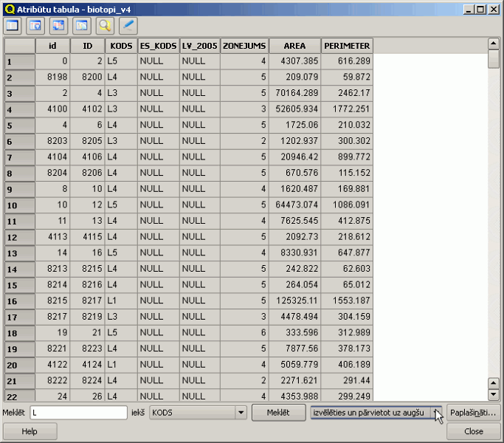The image size is (504, 443).
Task: Click KODS cell L1 in row 16
Action: tap(121, 301)
